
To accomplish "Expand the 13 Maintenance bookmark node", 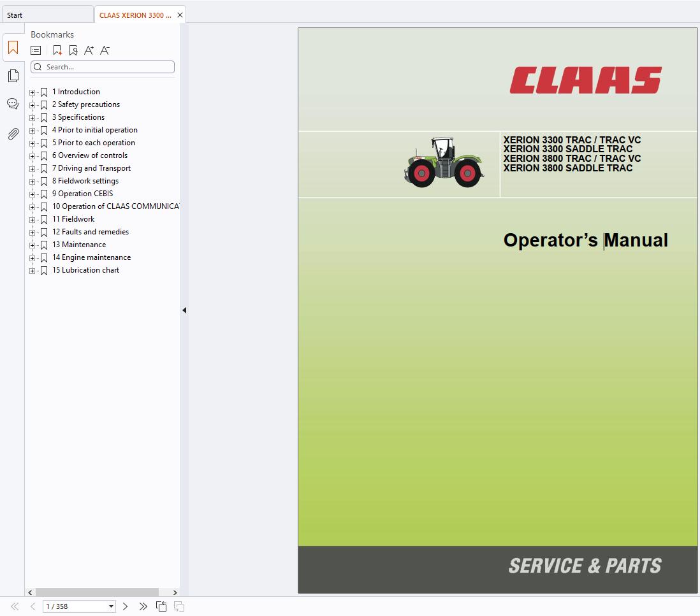I will point(32,245).
